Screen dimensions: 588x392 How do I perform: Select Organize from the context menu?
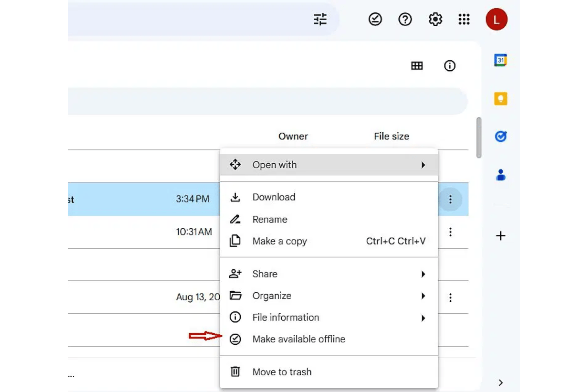point(329,295)
